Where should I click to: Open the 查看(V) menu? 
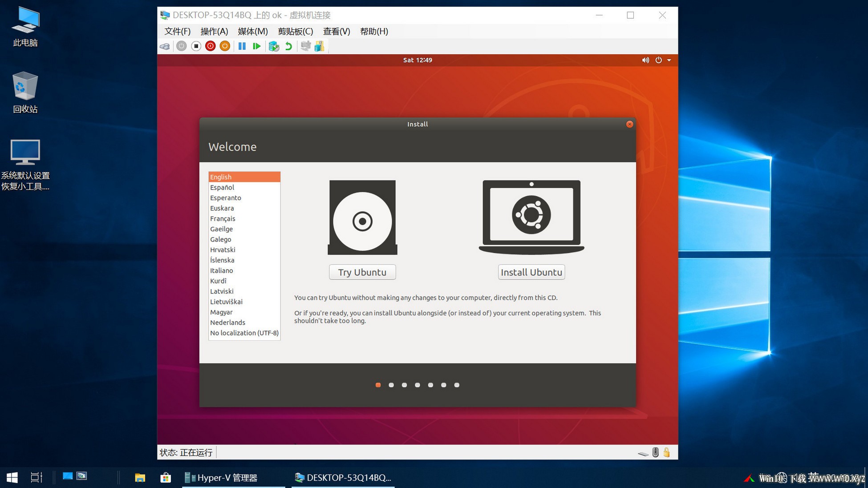[337, 32]
